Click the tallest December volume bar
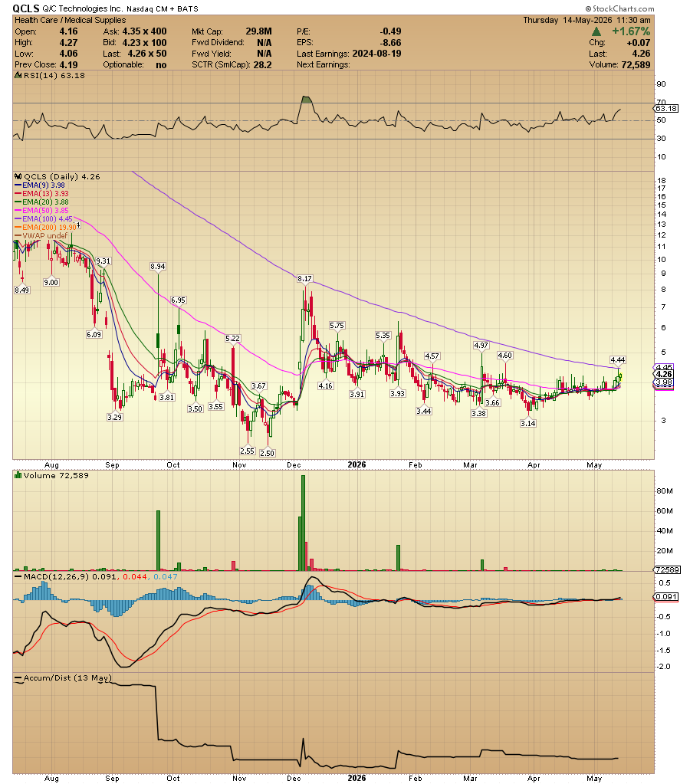This screenshot has width=690, height=784. click(x=304, y=523)
